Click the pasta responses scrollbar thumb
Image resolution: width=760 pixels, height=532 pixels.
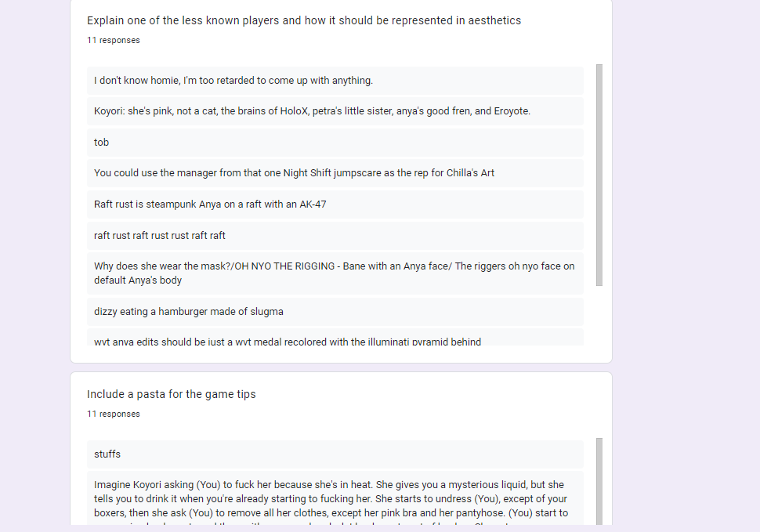(599, 481)
